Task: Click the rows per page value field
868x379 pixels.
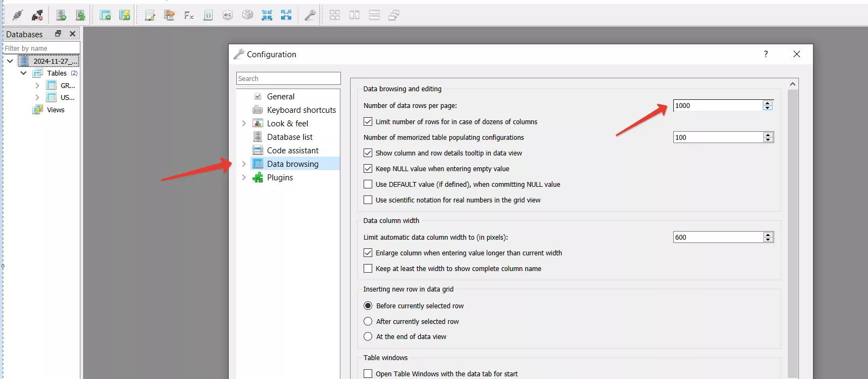Action: click(x=718, y=105)
